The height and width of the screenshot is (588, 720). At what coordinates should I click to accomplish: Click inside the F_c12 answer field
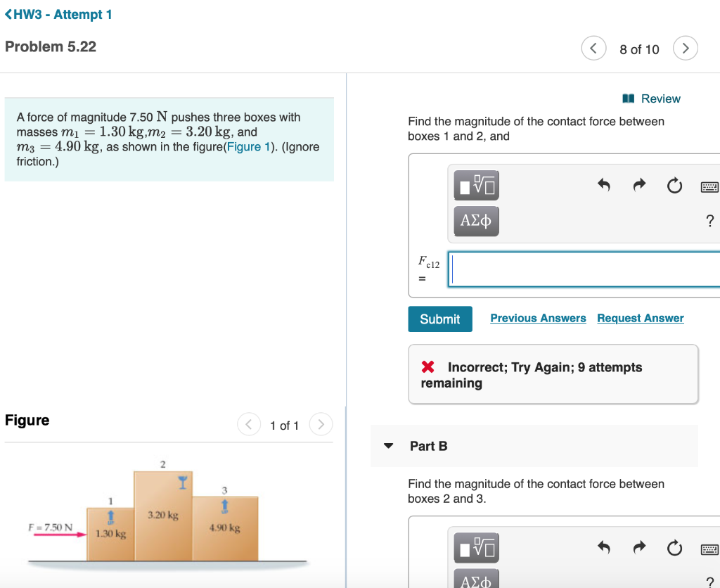pyautogui.click(x=584, y=269)
